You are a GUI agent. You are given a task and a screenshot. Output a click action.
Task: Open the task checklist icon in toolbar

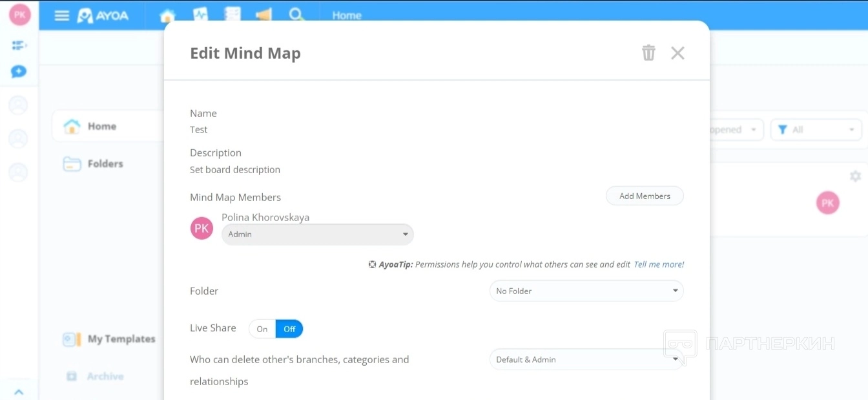coord(232,16)
